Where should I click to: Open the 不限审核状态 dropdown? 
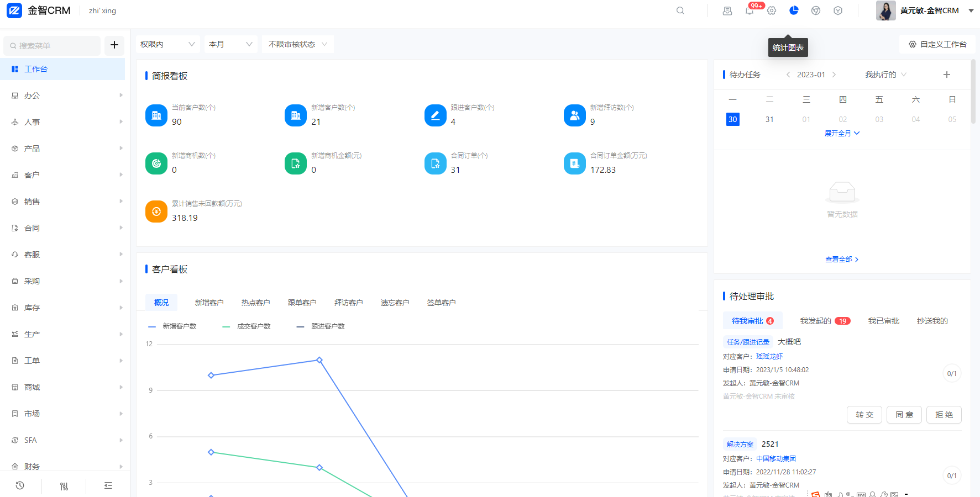298,44
